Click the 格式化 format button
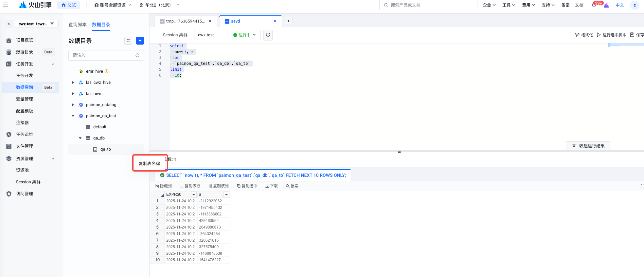 (584, 35)
